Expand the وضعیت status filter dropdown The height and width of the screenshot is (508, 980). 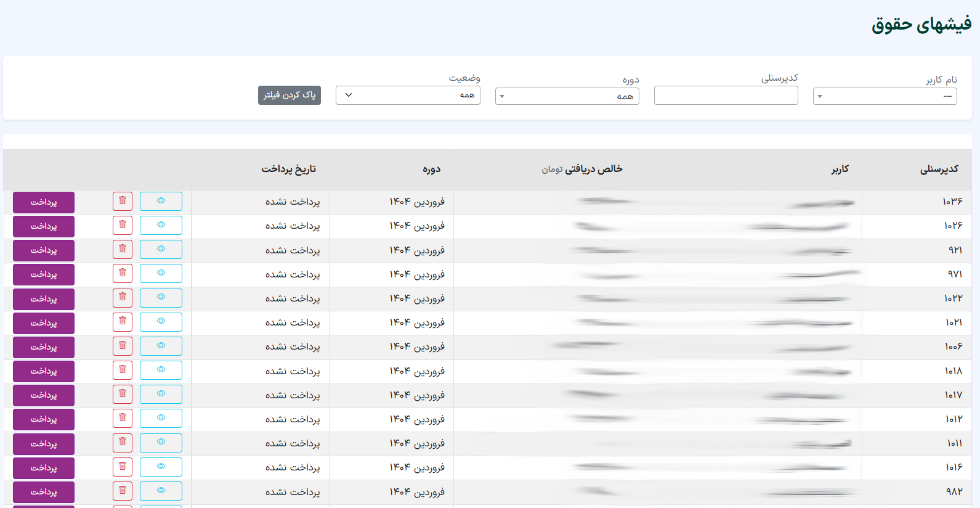[408, 95]
